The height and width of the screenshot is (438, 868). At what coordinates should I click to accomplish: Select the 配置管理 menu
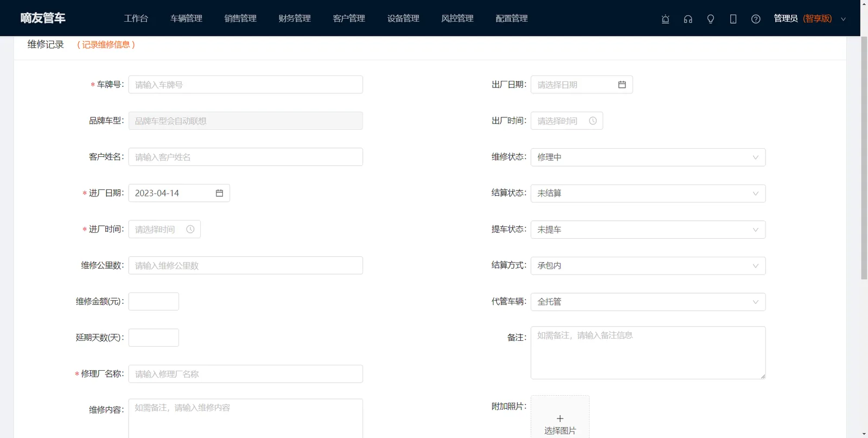512,18
